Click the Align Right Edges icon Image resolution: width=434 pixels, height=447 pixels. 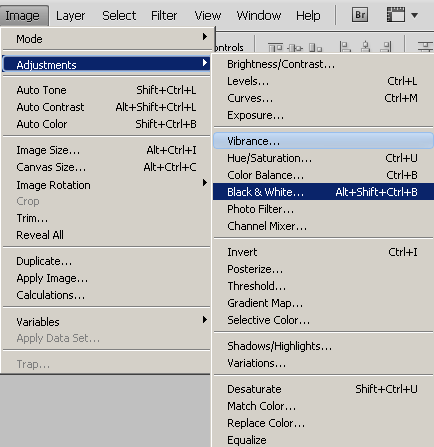(387, 47)
